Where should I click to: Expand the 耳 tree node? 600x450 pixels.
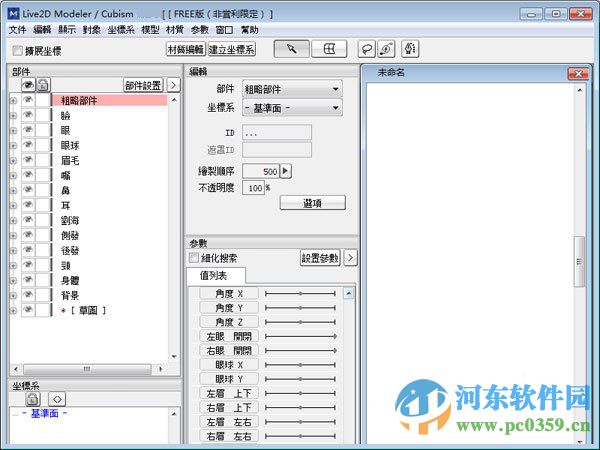[13, 205]
